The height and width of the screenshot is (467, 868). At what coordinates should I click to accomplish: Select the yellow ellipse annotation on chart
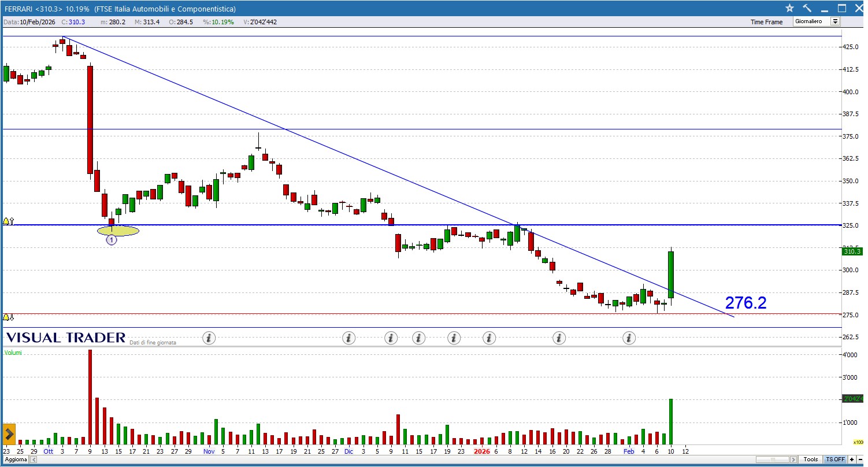click(118, 231)
